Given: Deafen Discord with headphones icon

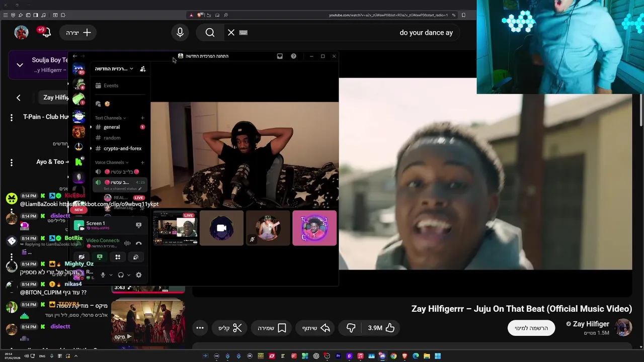Looking at the screenshot, I should [121, 275].
